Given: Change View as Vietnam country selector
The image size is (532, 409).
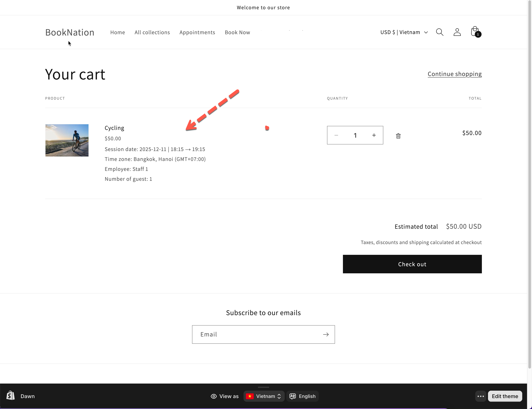Looking at the screenshot, I should (264, 396).
